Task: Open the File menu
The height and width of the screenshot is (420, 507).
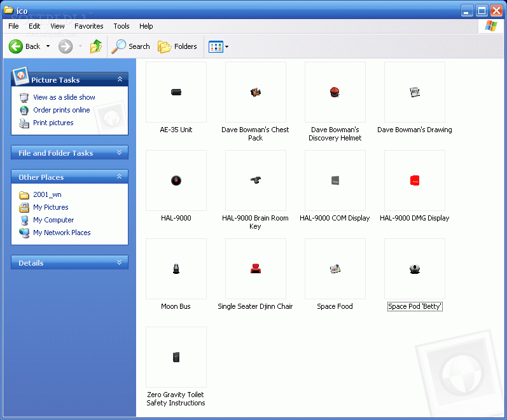Action: (13, 26)
